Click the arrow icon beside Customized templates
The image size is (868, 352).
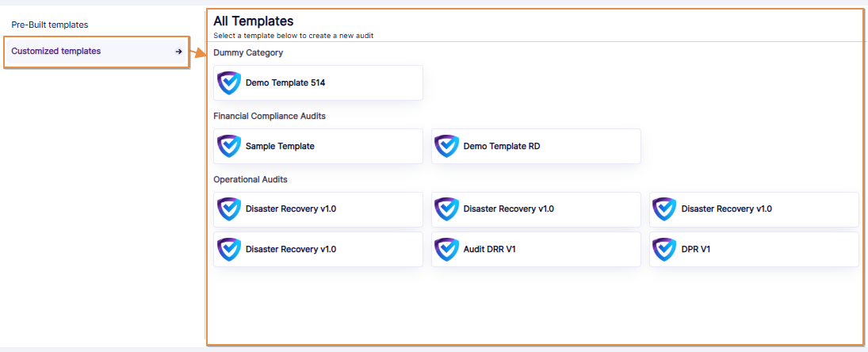(179, 52)
